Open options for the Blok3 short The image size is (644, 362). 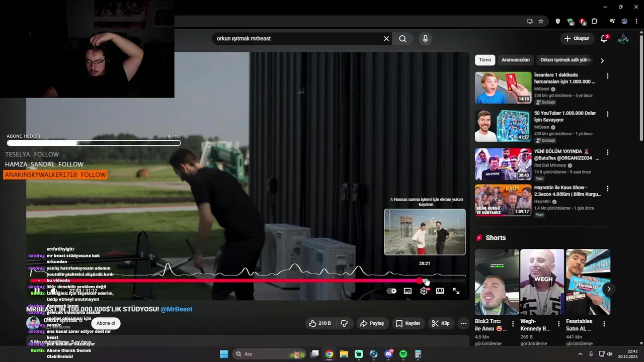tap(513, 324)
